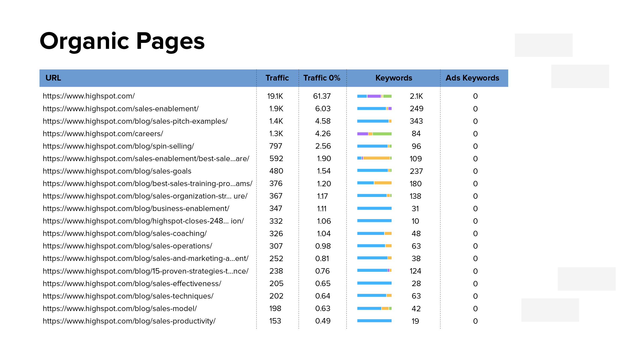Open the sales-productivity blog URL
Viewport: 644px width, 356px height.
tap(129, 321)
